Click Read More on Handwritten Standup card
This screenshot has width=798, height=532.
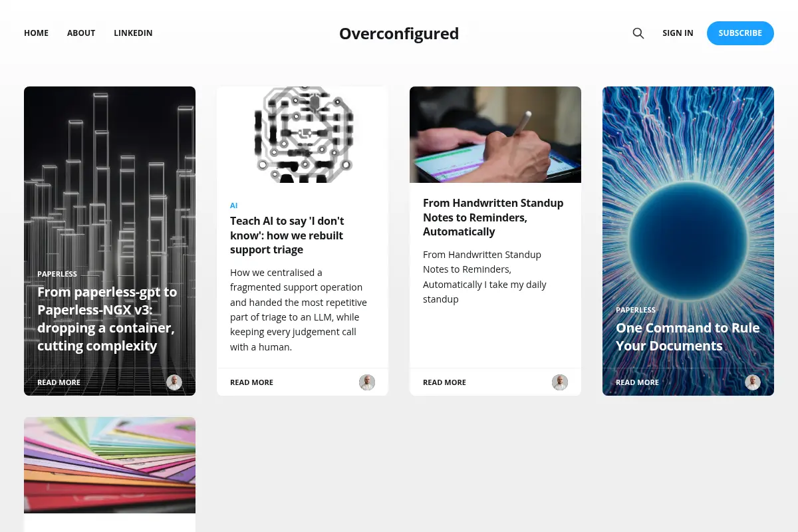(444, 382)
